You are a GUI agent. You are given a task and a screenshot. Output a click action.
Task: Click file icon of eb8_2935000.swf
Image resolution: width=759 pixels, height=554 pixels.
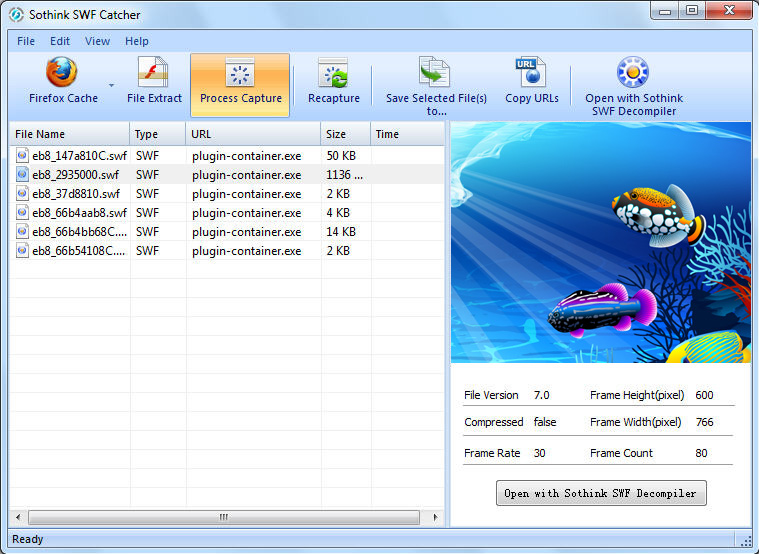(x=22, y=174)
